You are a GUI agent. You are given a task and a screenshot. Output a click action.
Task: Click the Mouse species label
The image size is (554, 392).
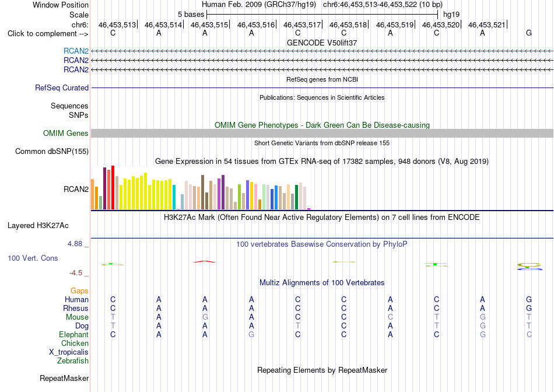77,317
